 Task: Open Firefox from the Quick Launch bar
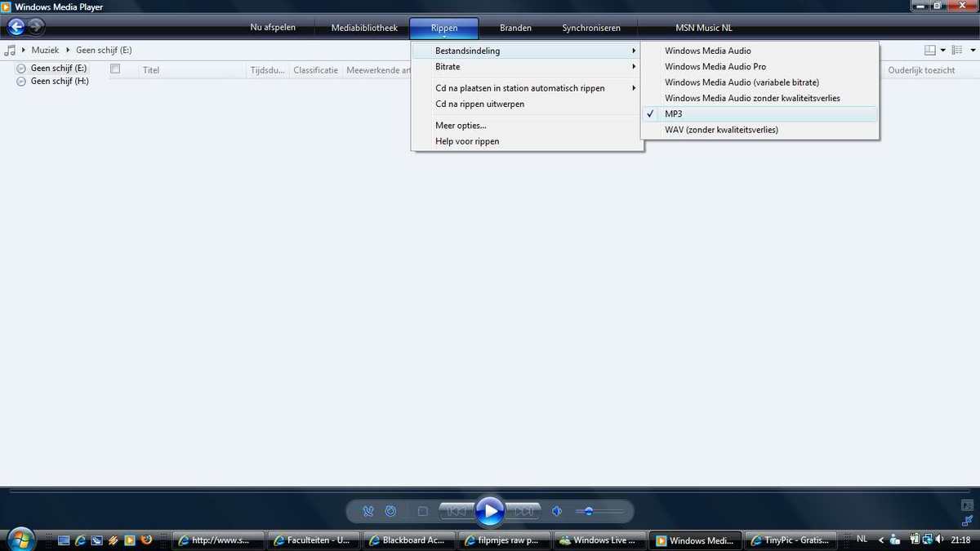(147, 540)
